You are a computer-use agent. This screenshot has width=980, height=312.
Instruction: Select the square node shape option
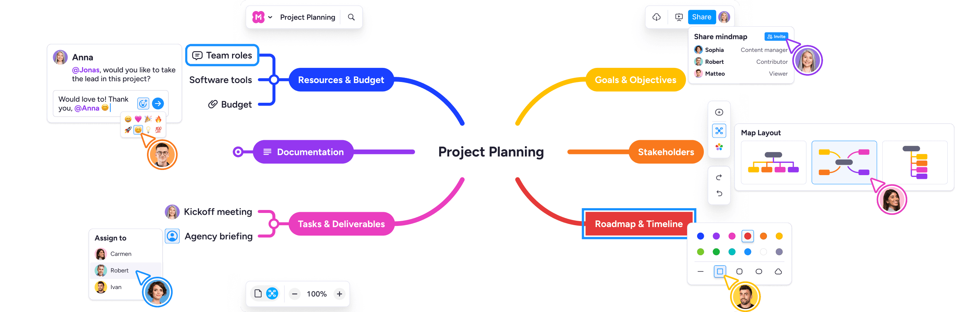click(720, 271)
